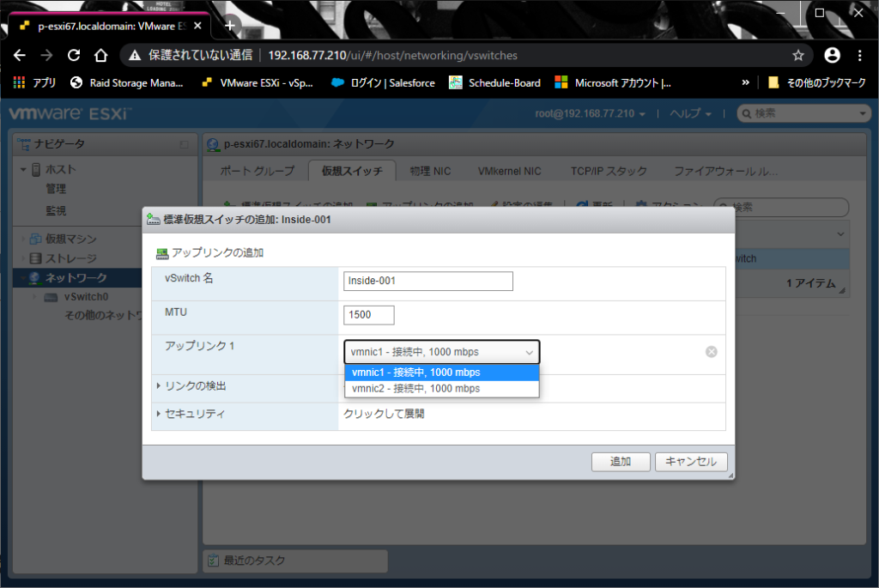Open the その他のブックマーク folder
Viewport: 879px width, 588px height.
(x=817, y=83)
